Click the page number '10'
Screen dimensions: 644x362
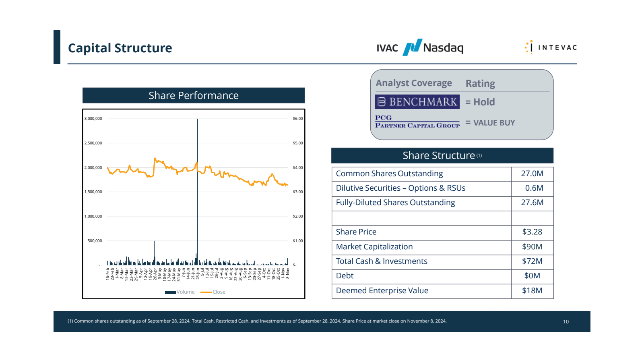(x=566, y=321)
